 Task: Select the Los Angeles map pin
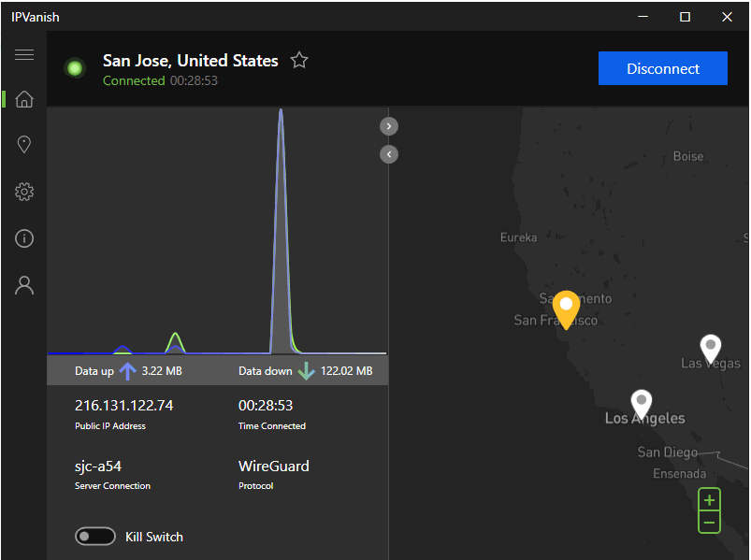click(642, 405)
